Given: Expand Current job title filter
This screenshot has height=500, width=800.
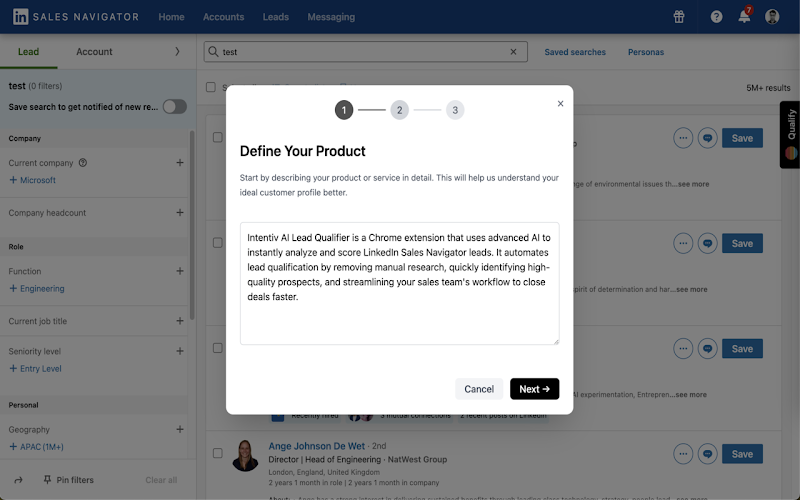Looking at the screenshot, I should pos(180,321).
